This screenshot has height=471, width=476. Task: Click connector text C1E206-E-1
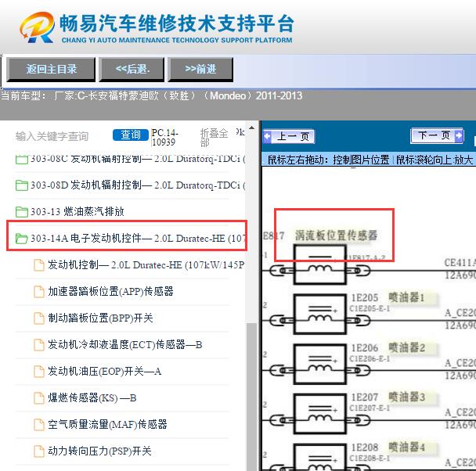[x=370, y=359]
